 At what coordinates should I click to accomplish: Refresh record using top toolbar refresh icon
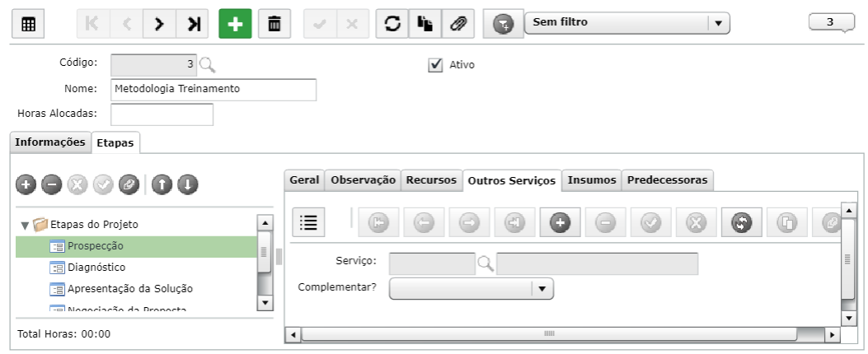tap(392, 25)
